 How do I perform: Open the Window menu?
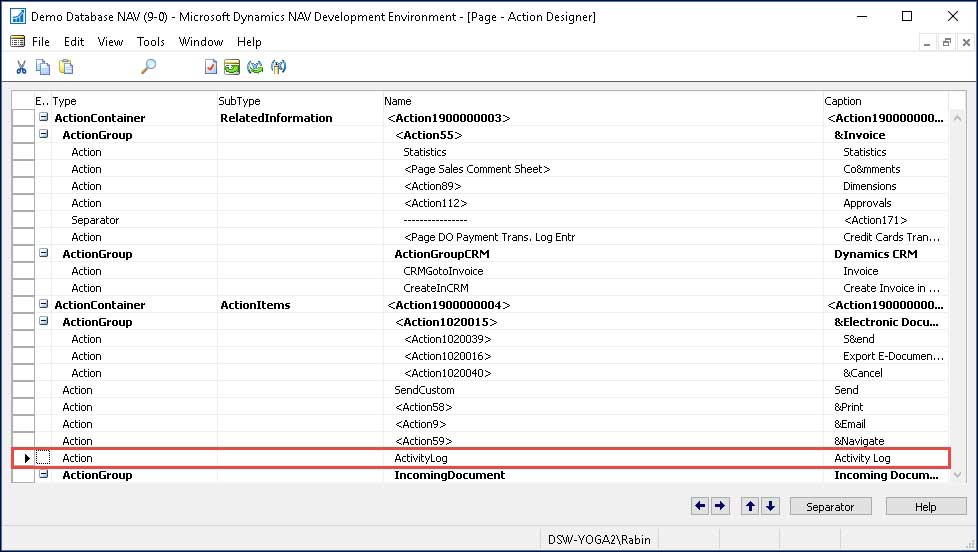point(201,42)
